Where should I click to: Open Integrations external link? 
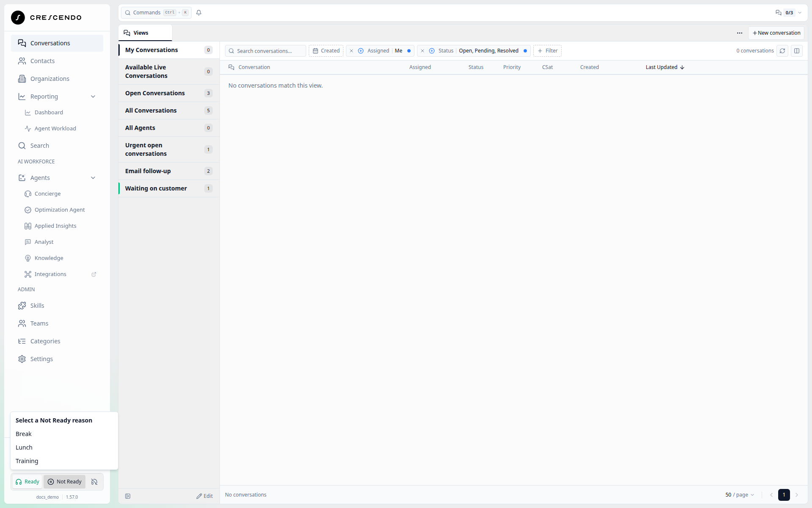tap(94, 274)
